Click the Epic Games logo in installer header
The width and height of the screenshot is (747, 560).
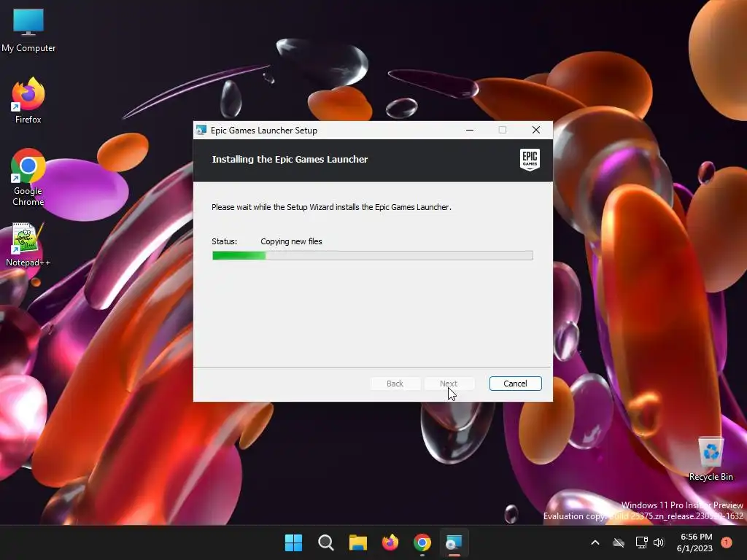point(530,160)
